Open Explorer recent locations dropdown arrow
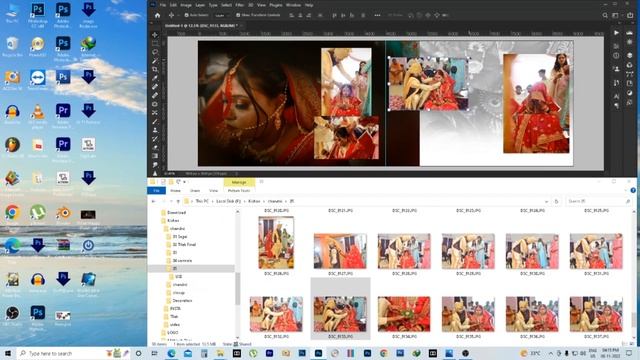 tap(171, 201)
